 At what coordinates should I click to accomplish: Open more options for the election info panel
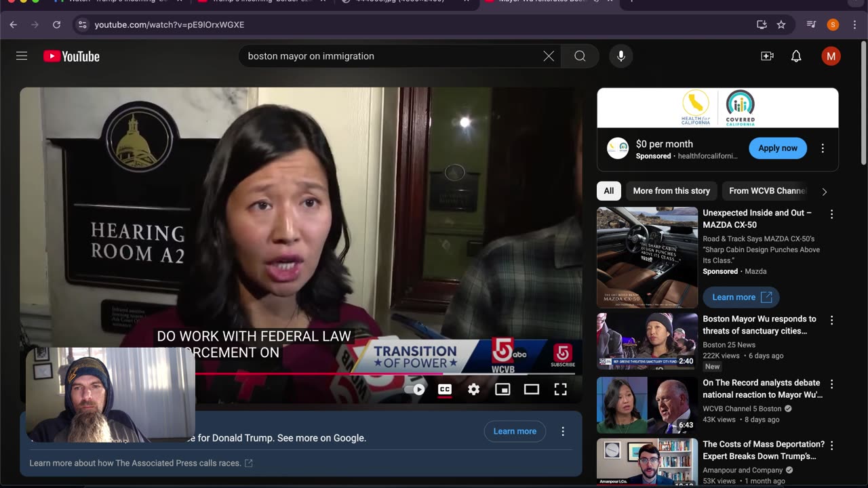(x=563, y=431)
